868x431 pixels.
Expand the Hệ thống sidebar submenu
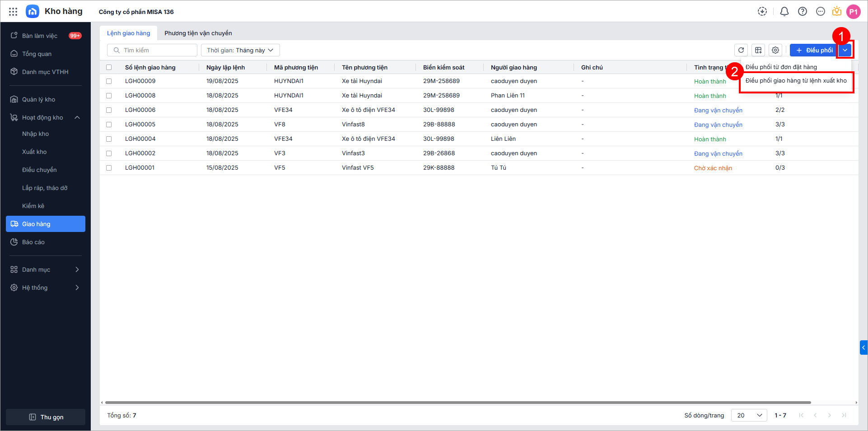77,287
